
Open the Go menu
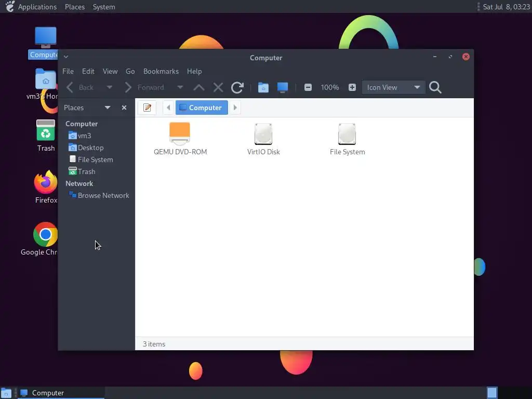click(x=130, y=71)
